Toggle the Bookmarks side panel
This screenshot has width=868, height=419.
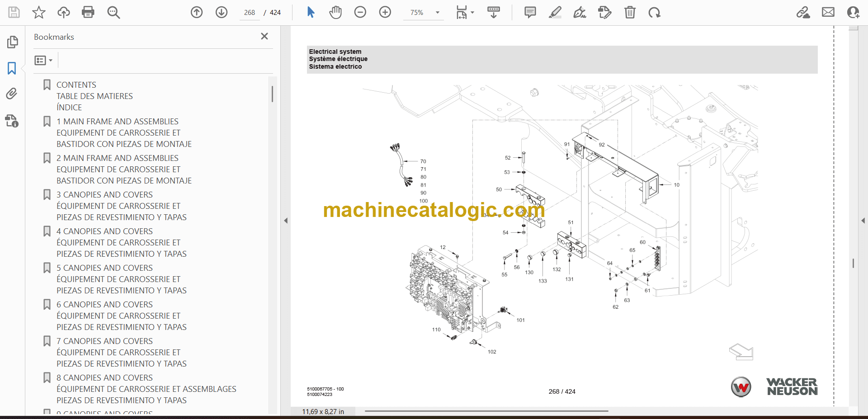point(12,68)
